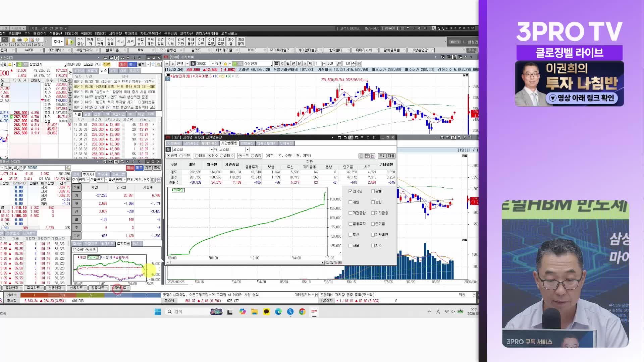Click the lock icon in top toolbar
The height and width of the screenshot is (362, 644).
click(14, 40)
